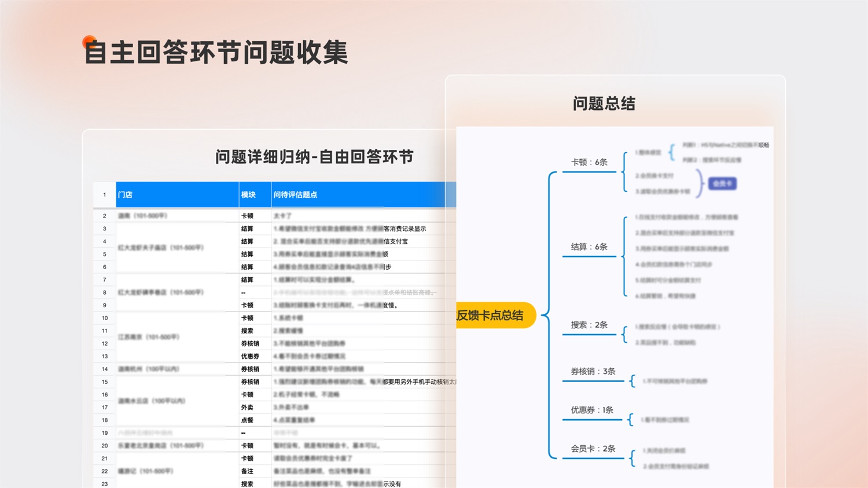Screen dimensions: 868x488
Task: Select the 卡顿：6条 mind map branch
Action: pos(589,162)
